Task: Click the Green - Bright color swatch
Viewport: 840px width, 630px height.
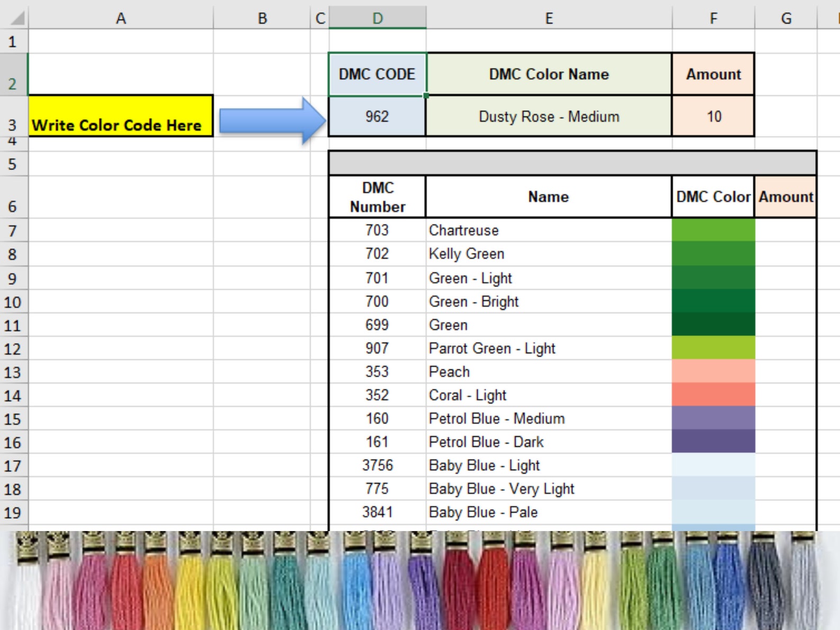Action: pos(713,301)
